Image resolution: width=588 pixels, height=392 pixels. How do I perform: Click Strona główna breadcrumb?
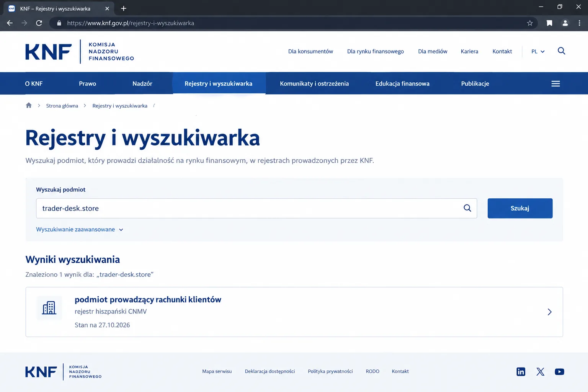pyautogui.click(x=62, y=106)
